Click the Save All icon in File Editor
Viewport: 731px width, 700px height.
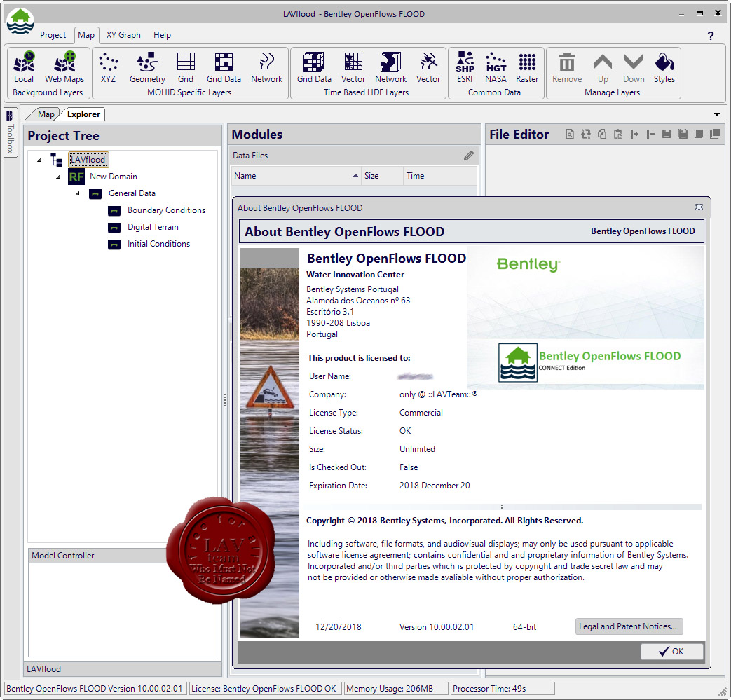[683, 135]
